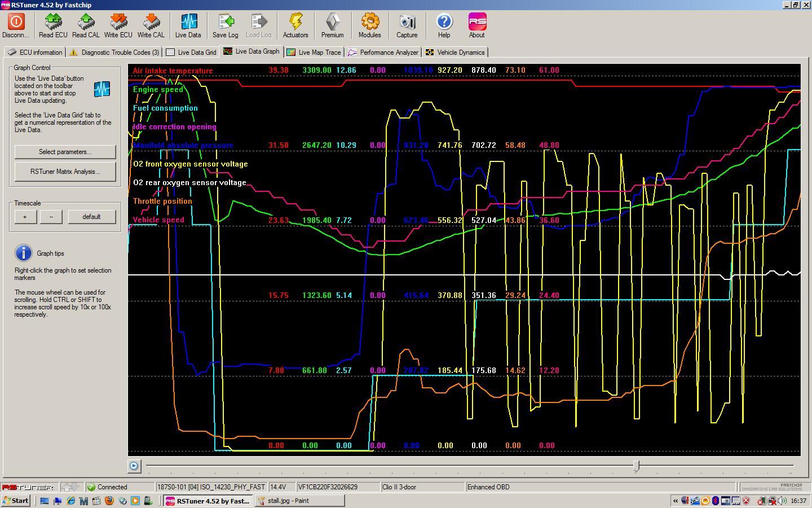Open the Premium Renault icon
812x508 pixels.
[x=332, y=23]
